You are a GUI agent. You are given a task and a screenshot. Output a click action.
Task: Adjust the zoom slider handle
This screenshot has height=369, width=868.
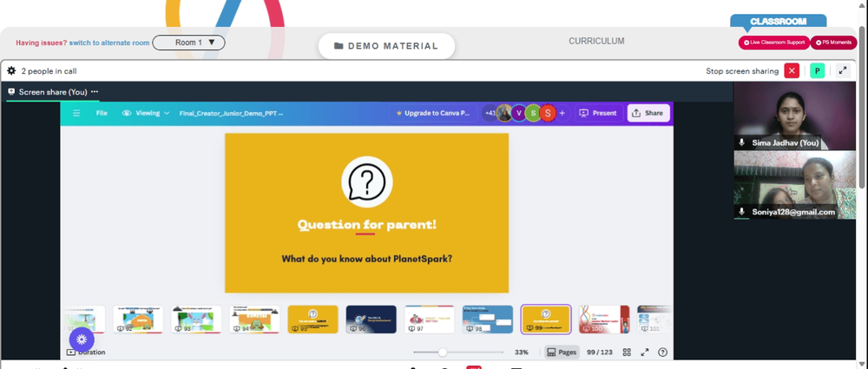(443, 352)
